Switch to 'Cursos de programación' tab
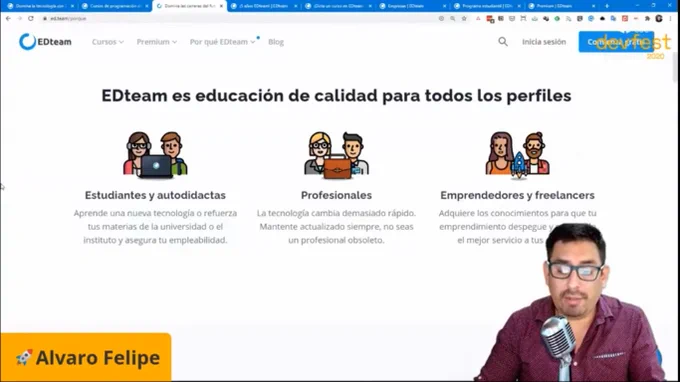 114,6
